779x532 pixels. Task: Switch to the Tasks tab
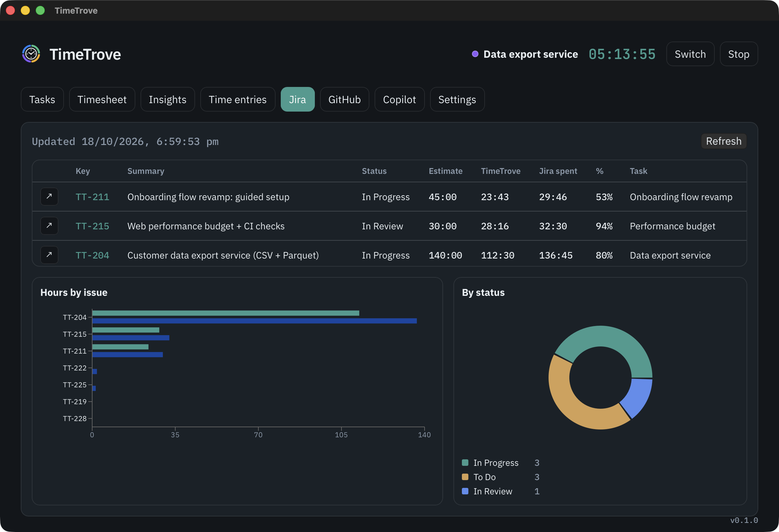click(42, 99)
